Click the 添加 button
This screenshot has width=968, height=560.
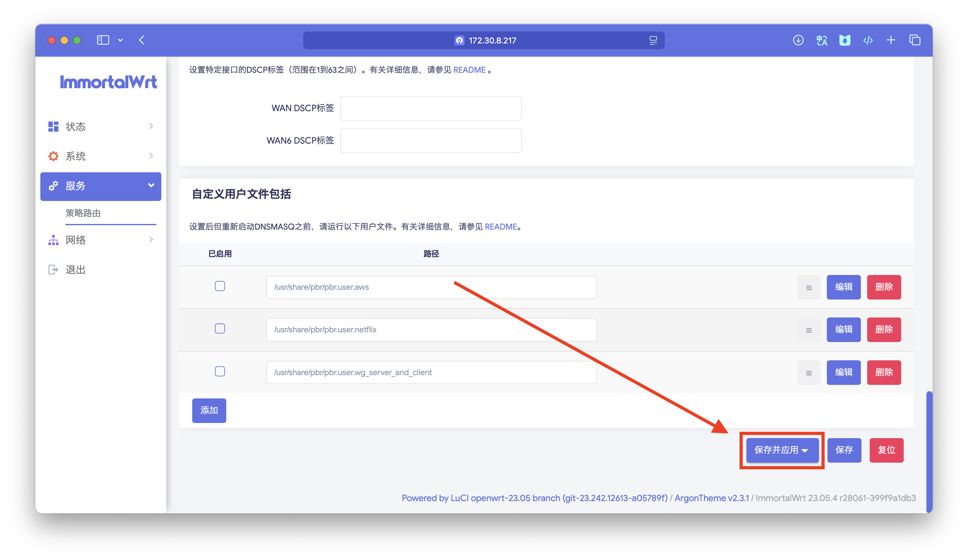209,410
